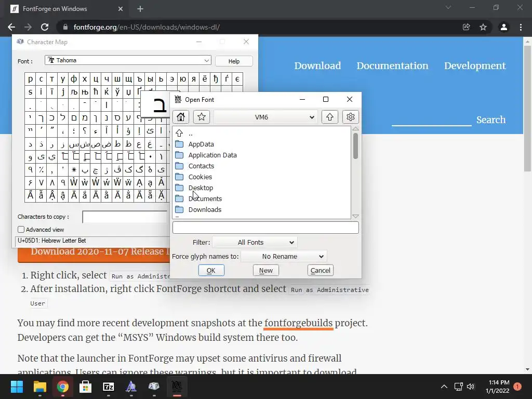The image size is (532, 399).
Task: Reload the page
Action: coord(45,27)
